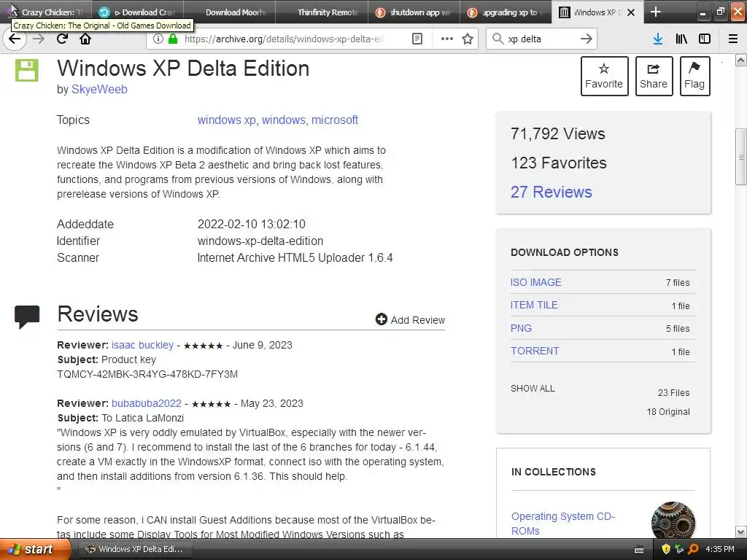Open the Windows XP start menu
747x560 pixels.
pos(35,549)
